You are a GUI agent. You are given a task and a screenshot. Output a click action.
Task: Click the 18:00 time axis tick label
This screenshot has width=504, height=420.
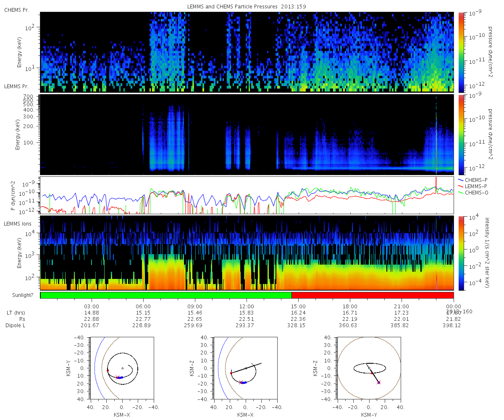point(350,307)
